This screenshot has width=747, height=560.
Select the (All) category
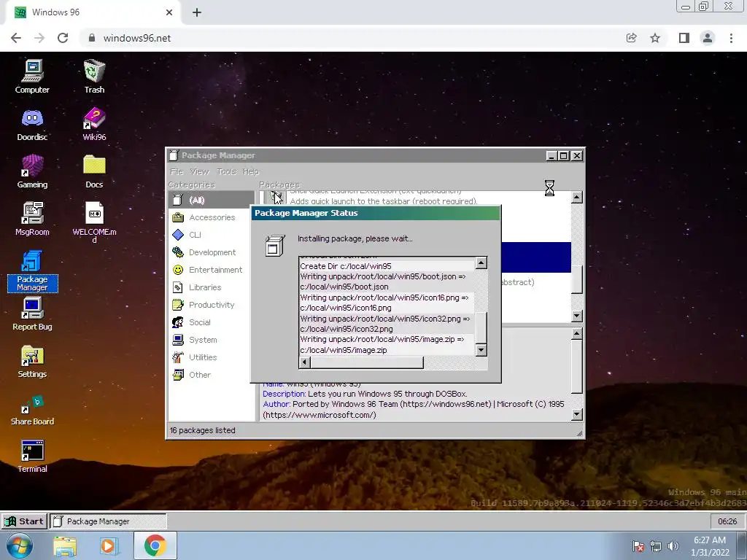[x=212, y=200]
